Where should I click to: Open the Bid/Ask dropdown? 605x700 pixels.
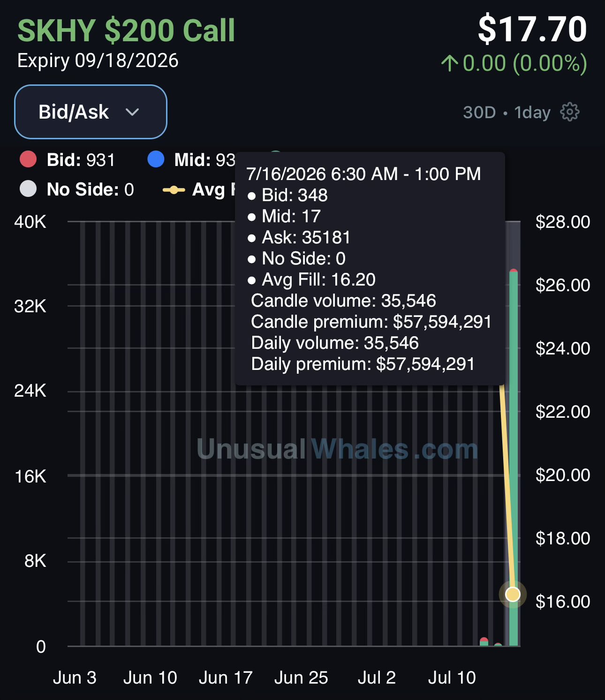tap(91, 112)
